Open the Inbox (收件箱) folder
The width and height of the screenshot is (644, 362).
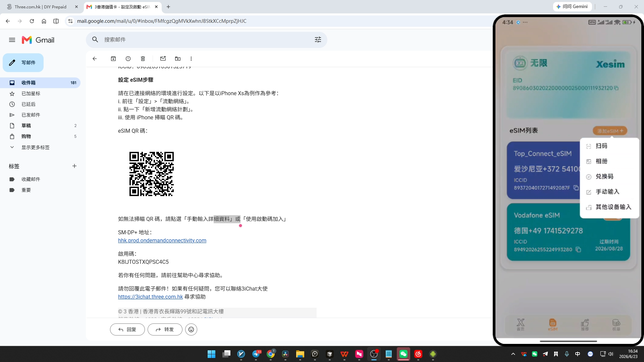[40, 83]
